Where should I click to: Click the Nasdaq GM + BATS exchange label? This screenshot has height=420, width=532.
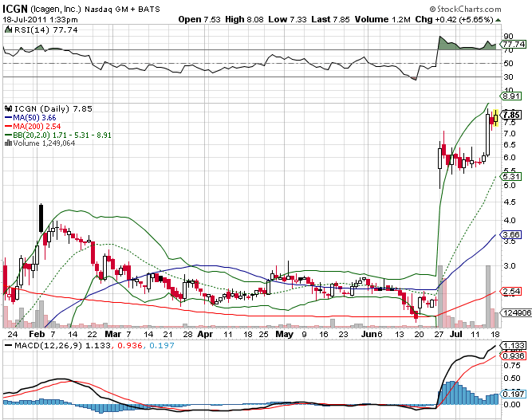click(x=122, y=9)
